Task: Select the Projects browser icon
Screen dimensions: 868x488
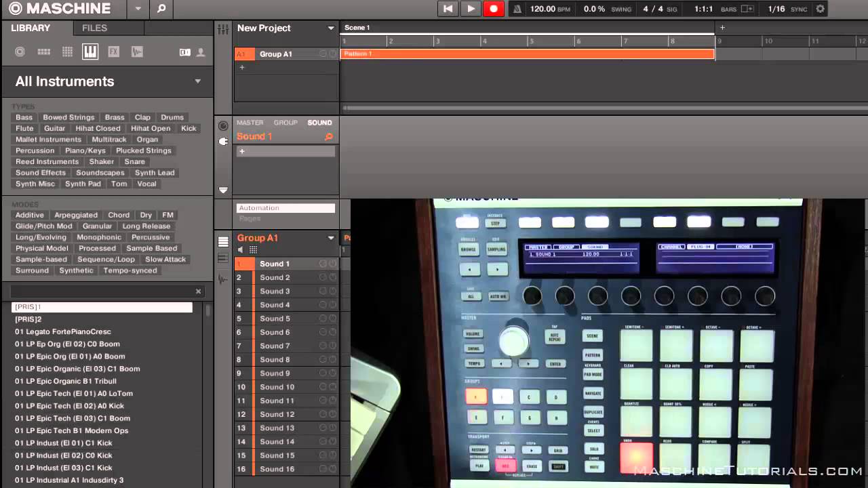Action: point(20,52)
